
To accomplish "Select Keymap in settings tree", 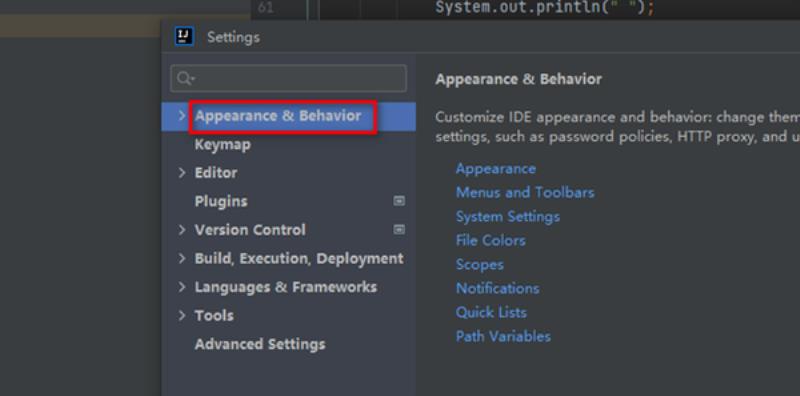I will 222,144.
